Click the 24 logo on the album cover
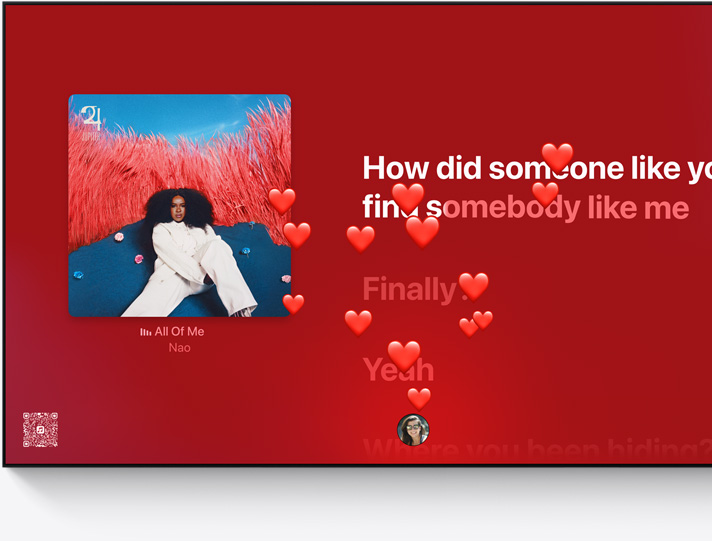This screenshot has height=541, width=712. tap(91, 119)
